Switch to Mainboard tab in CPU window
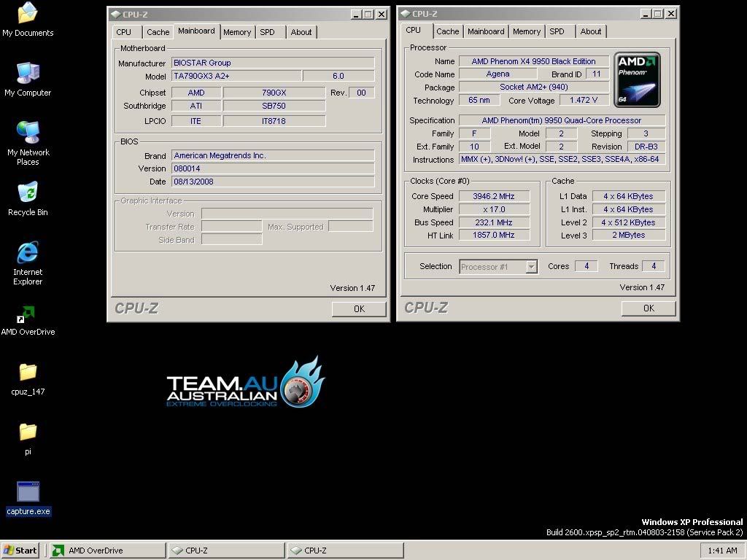 (486, 31)
